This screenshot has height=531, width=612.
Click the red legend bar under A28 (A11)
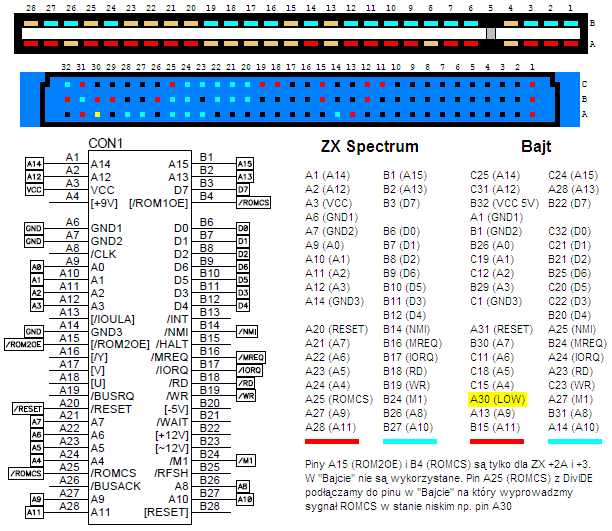[332, 442]
